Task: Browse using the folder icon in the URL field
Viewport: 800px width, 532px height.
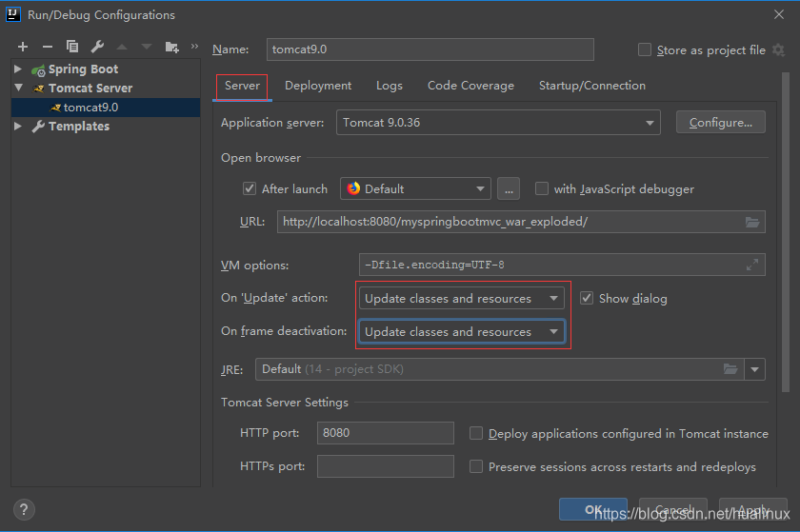Action: tap(752, 222)
